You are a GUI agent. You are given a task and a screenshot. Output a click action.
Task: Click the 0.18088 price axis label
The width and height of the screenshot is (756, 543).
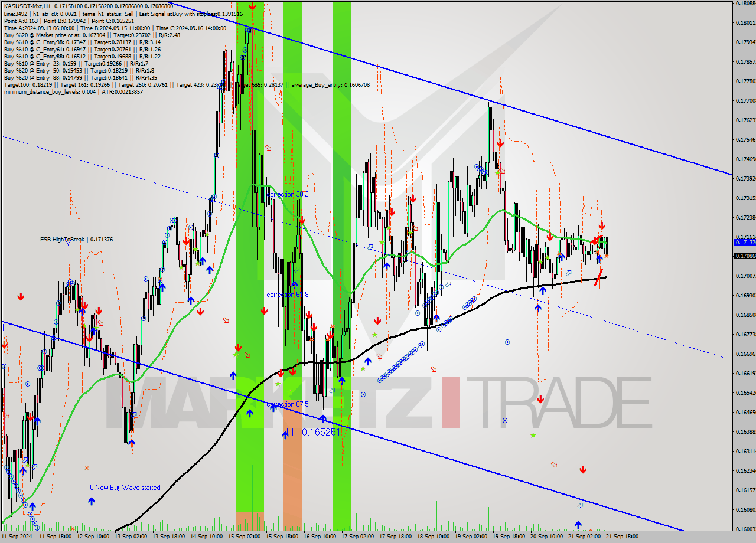(x=745, y=4)
